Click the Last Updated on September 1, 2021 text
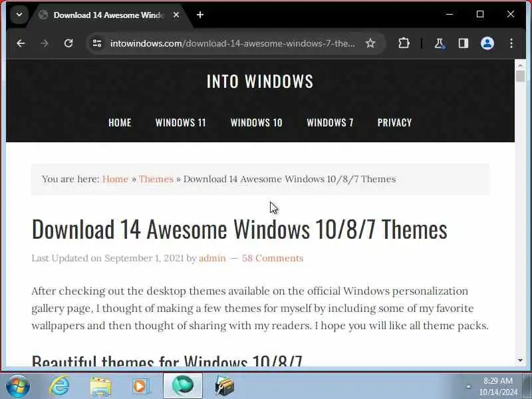The height and width of the screenshot is (399, 532). click(x=108, y=258)
